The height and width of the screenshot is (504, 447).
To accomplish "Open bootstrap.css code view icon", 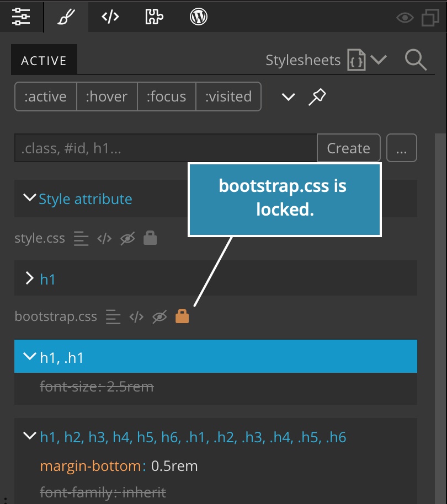I will click(x=136, y=317).
